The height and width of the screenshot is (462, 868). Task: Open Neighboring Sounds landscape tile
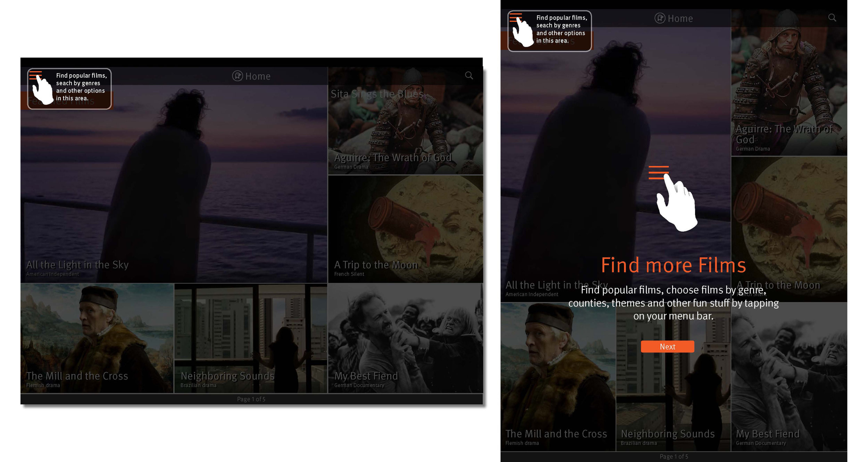pyautogui.click(x=251, y=338)
